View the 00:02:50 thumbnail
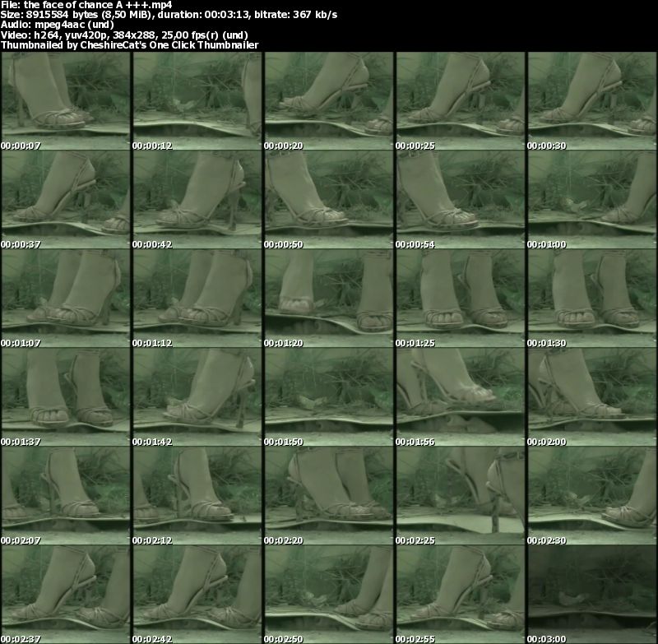Viewport: 658px width, 644px height. pos(329,594)
